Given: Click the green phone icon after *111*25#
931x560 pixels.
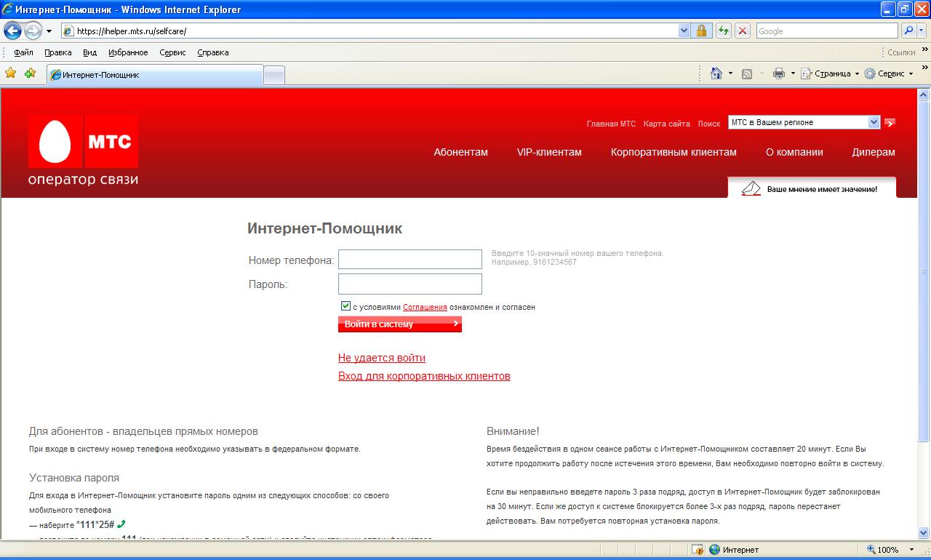Looking at the screenshot, I should click(121, 524).
